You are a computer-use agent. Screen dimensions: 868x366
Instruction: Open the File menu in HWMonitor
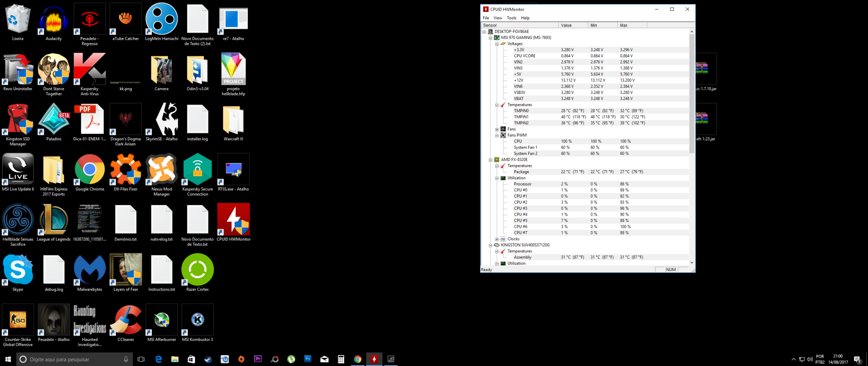pyautogui.click(x=486, y=18)
